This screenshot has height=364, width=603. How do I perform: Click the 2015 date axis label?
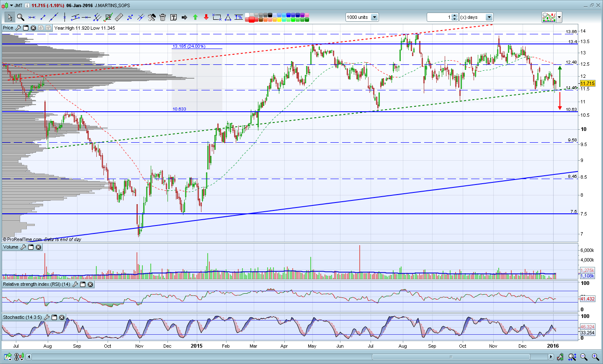point(196,346)
